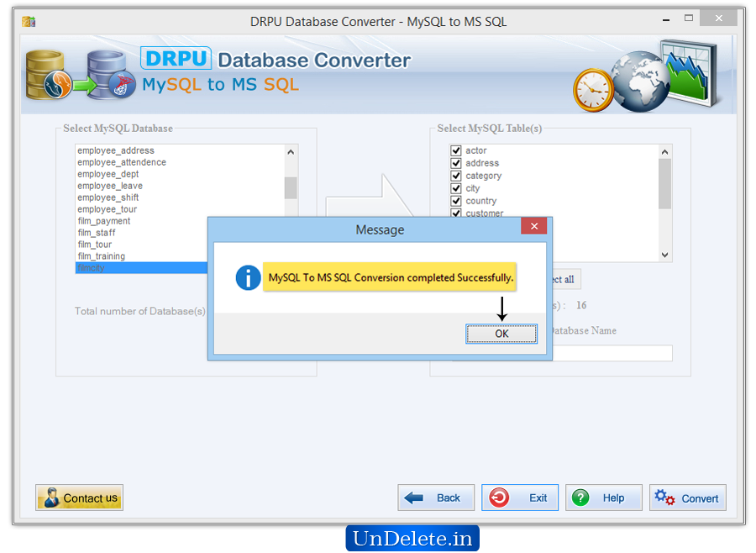The height and width of the screenshot is (553, 756).
Task: Click the database list scrollbar thumb
Action: [291, 187]
